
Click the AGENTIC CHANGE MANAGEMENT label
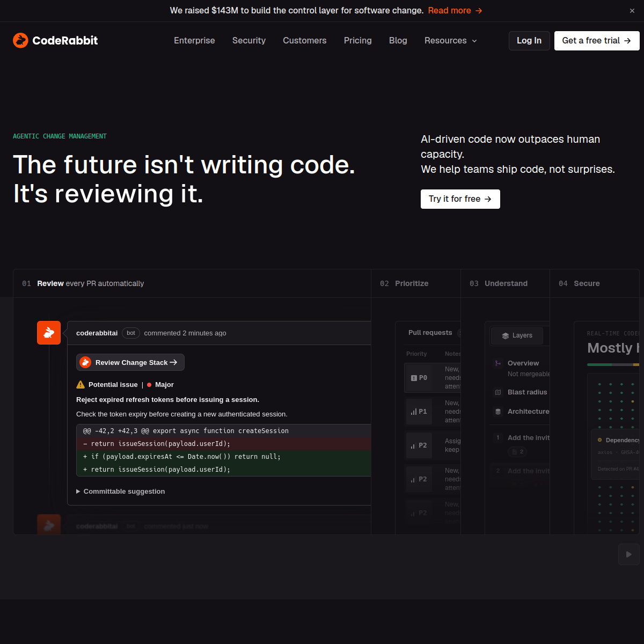[60, 136]
